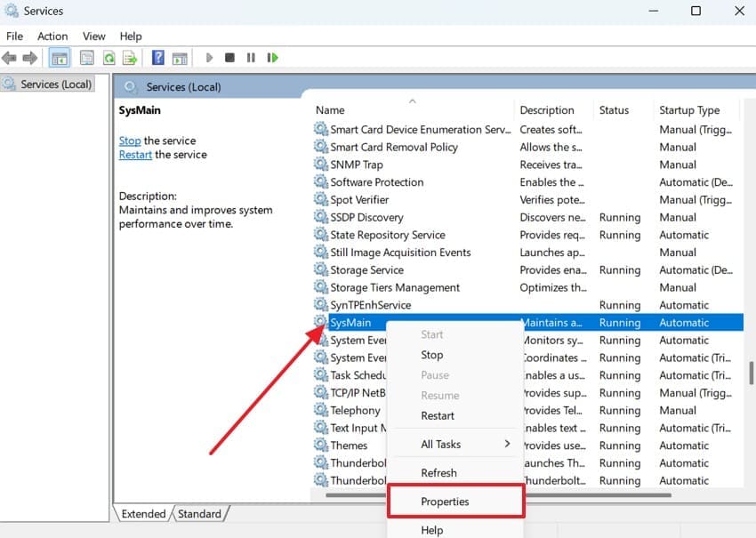The image size is (756, 538).
Task: Open the Action menu
Action: click(52, 36)
